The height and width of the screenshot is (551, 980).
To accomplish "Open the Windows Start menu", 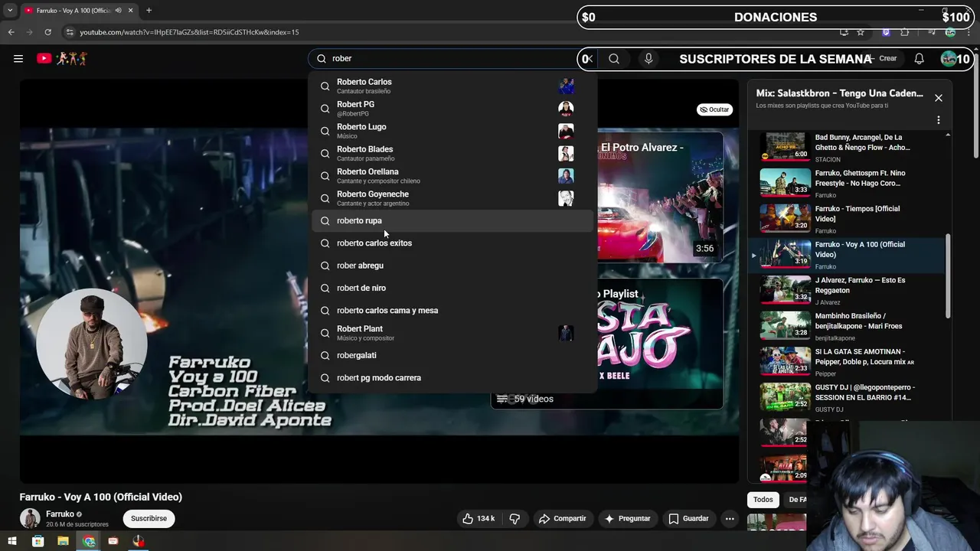I will 12,541.
